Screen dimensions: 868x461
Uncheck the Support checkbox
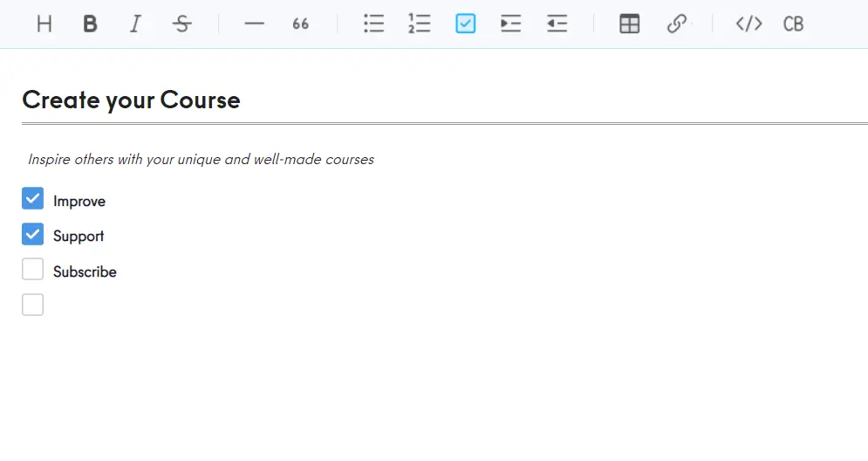(x=32, y=234)
